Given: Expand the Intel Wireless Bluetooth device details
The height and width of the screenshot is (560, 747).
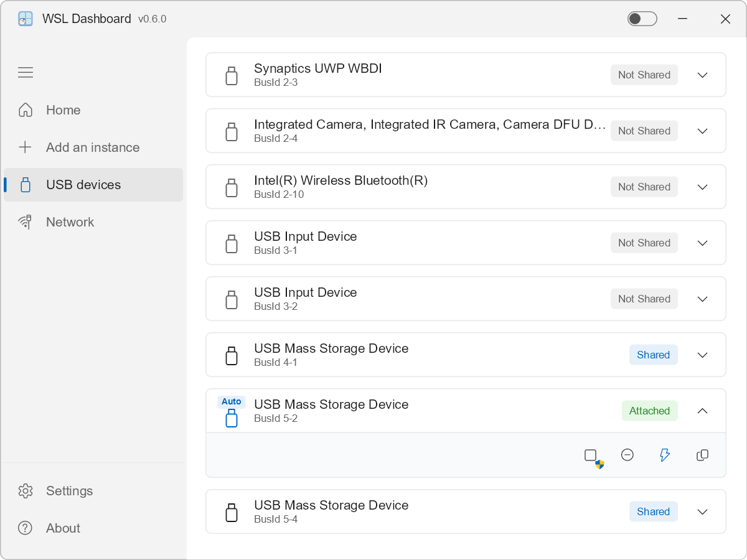Looking at the screenshot, I should point(702,187).
